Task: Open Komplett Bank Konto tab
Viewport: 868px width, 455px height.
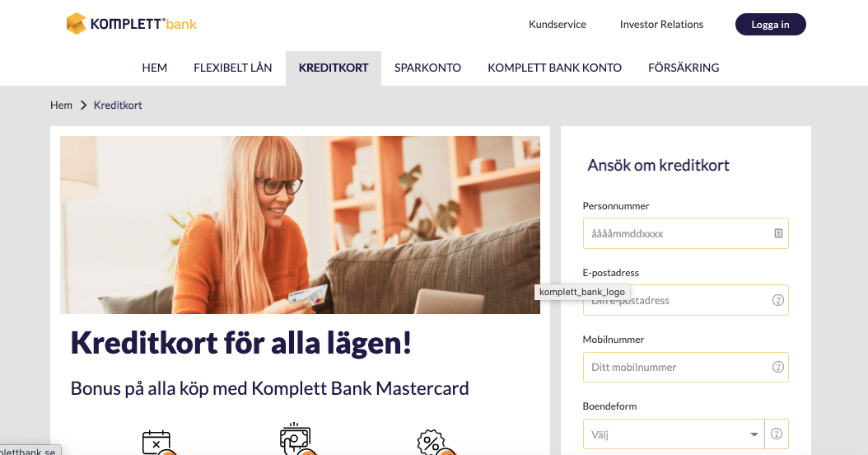Action: 554,68
